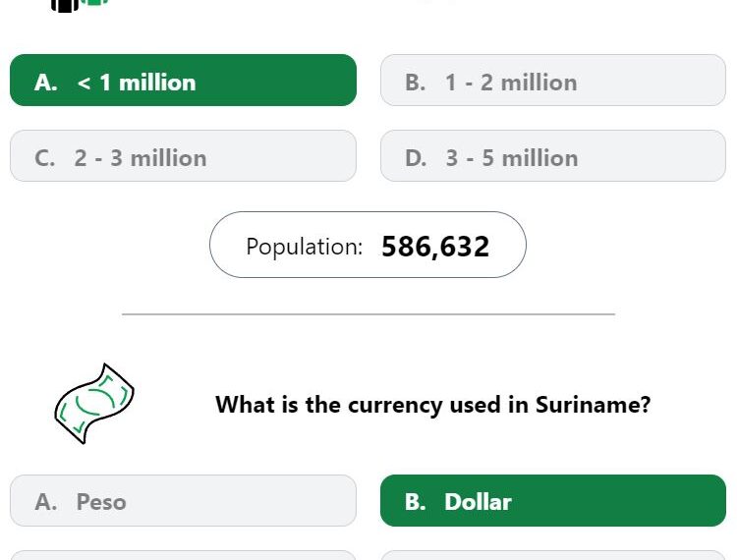Click the letter "B." beside Dollar
Screen dimensions: 737x560
pos(415,502)
